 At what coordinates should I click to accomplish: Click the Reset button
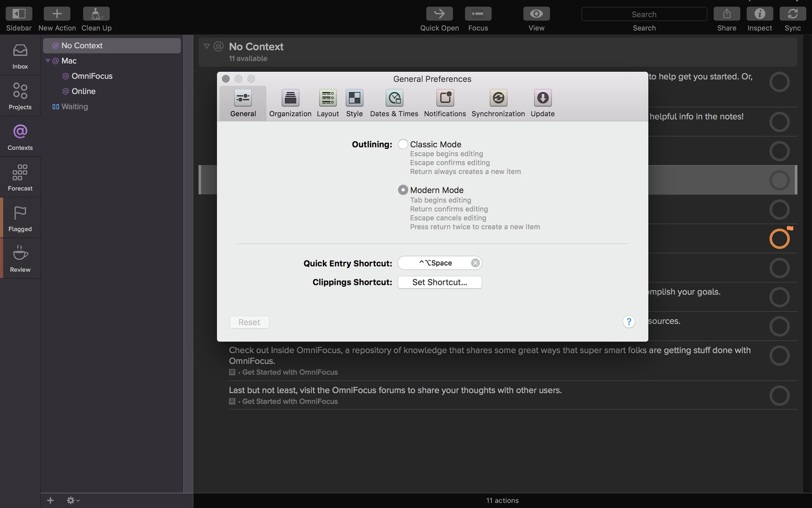[249, 322]
